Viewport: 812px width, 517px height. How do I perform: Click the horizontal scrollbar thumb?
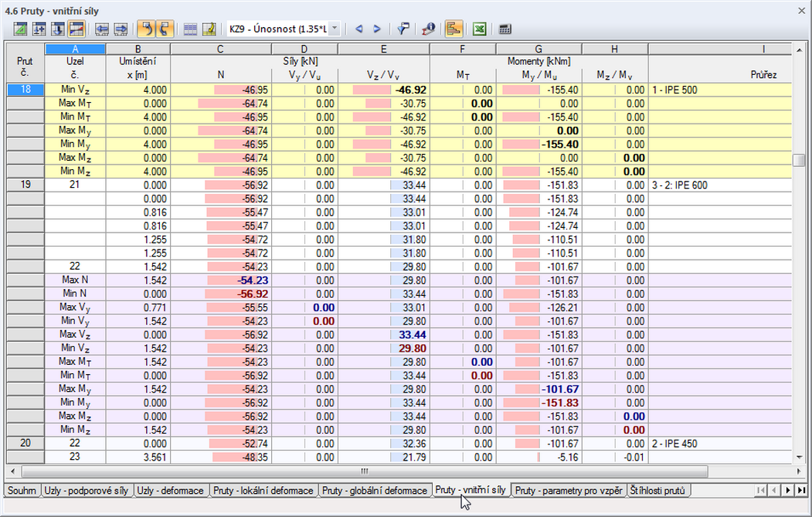coord(365,471)
